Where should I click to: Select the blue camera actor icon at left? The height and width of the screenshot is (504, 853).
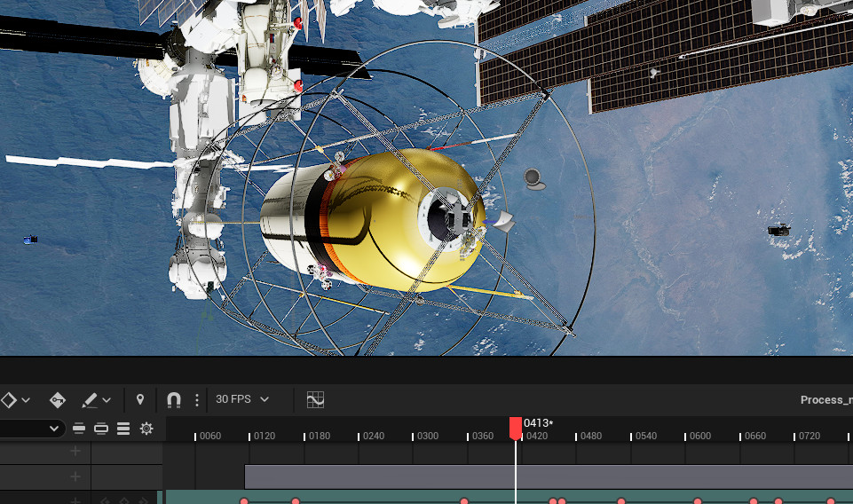30,240
